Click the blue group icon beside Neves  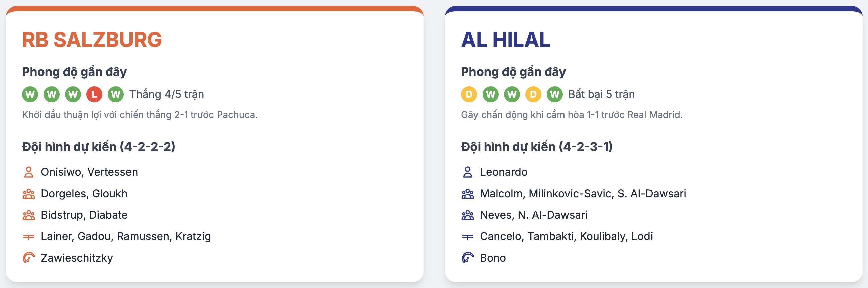[468, 215]
